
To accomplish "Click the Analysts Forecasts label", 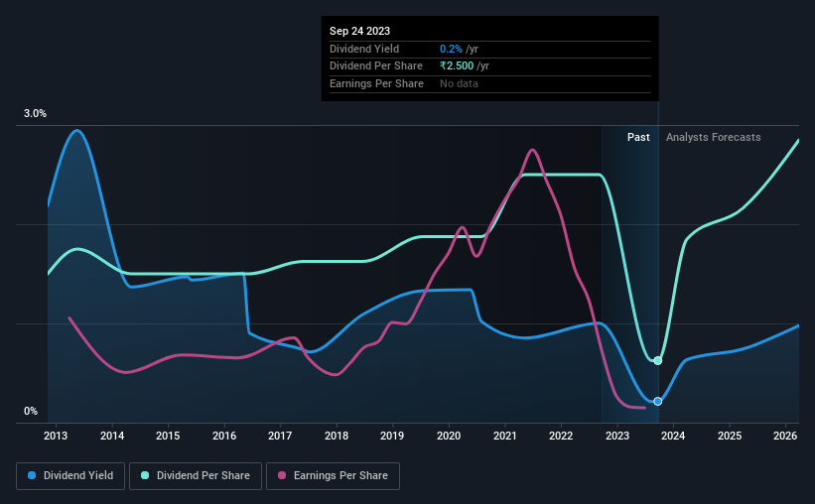I will point(713,137).
